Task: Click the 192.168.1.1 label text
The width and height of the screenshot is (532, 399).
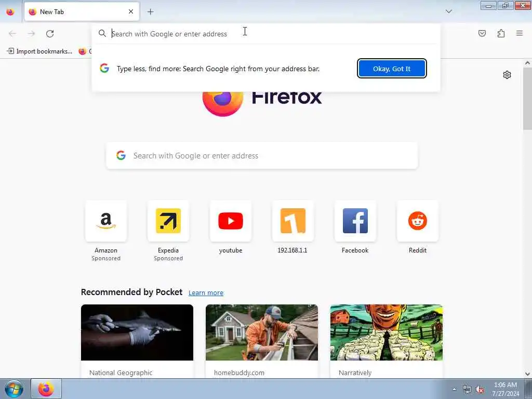Action: click(x=292, y=250)
